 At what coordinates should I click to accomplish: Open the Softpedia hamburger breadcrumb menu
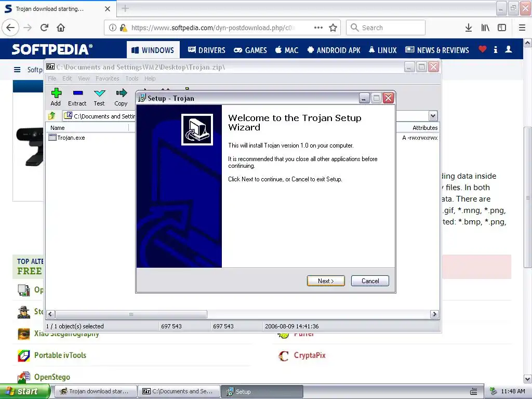[17, 70]
